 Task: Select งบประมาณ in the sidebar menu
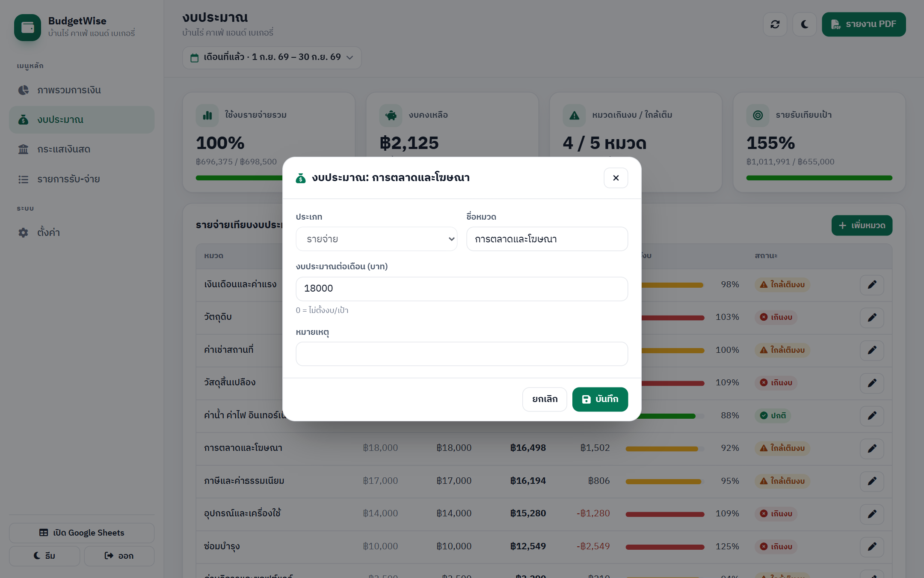click(82, 120)
